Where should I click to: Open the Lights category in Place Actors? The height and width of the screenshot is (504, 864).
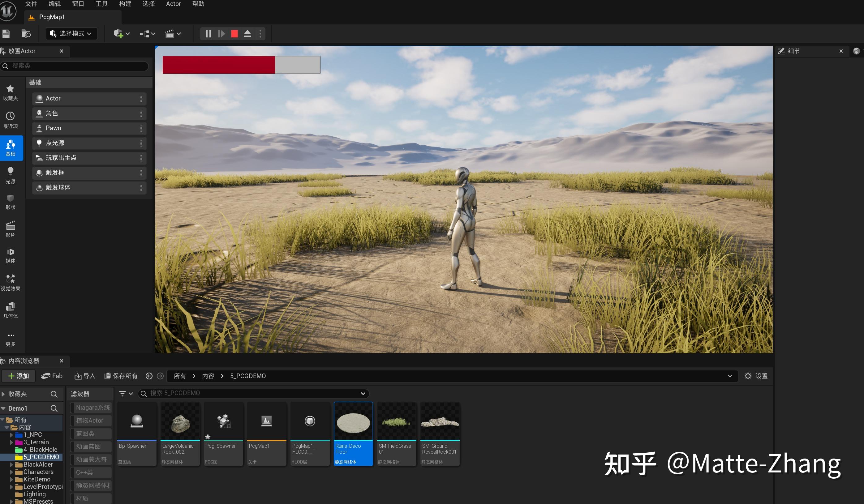tap(10, 175)
